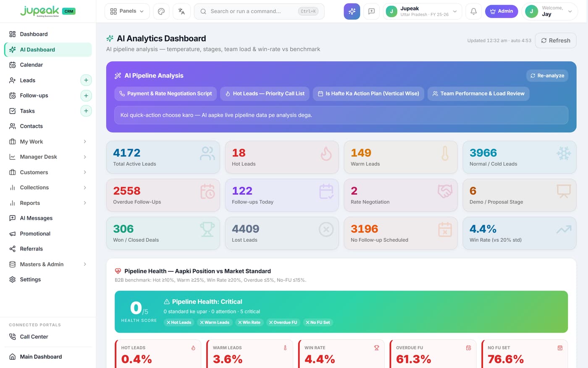588x368 pixels.
Task: Click the handshake icon on Rate Negotiation card
Action: pos(445,191)
